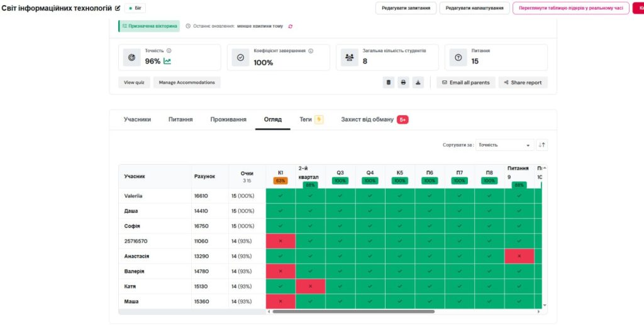Toggle the sort order direction button

click(542, 145)
